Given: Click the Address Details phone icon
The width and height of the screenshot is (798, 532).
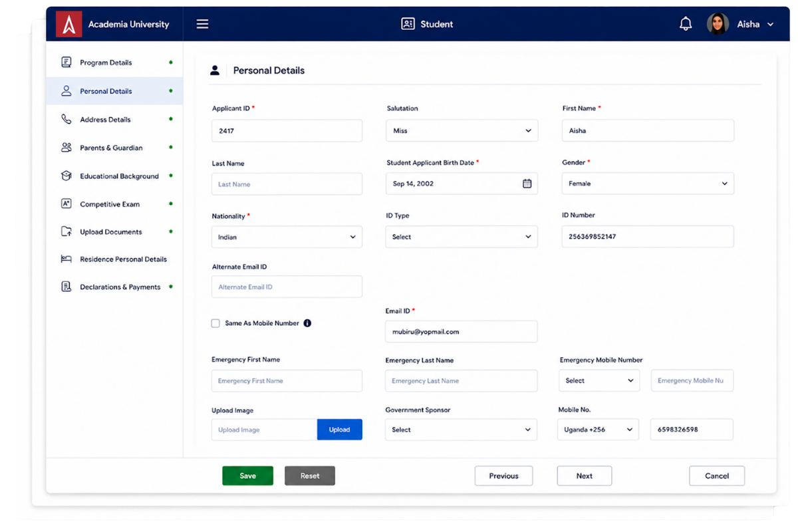Looking at the screenshot, I should coord(66,120).
